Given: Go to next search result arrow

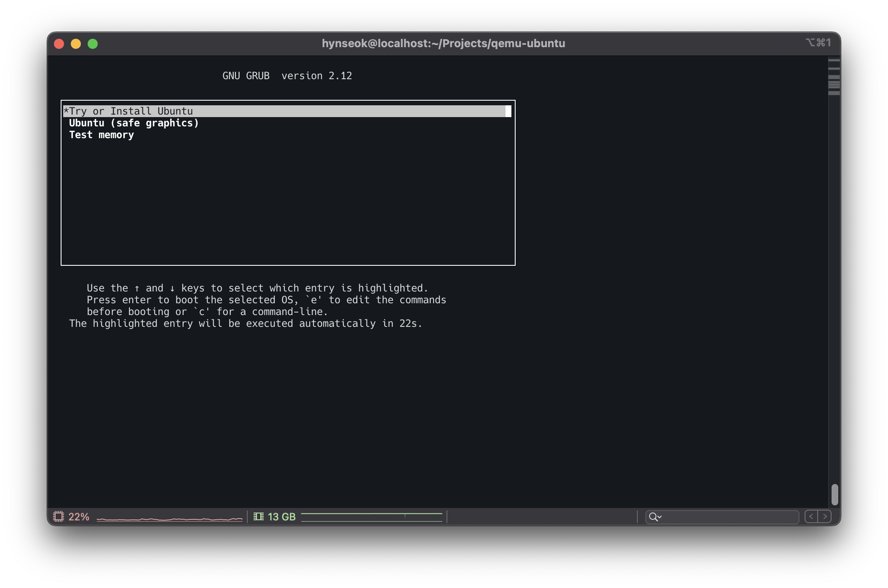Looking at the screenshot, I should [825, 516].
